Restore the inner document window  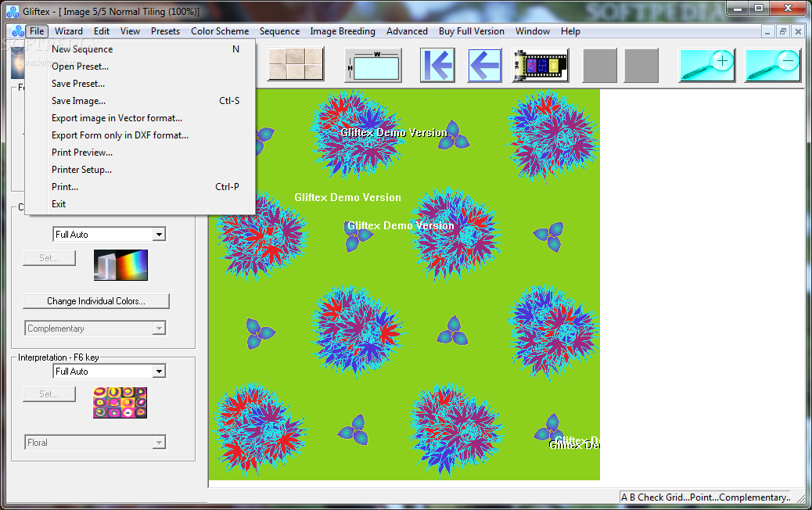(783, 31)
